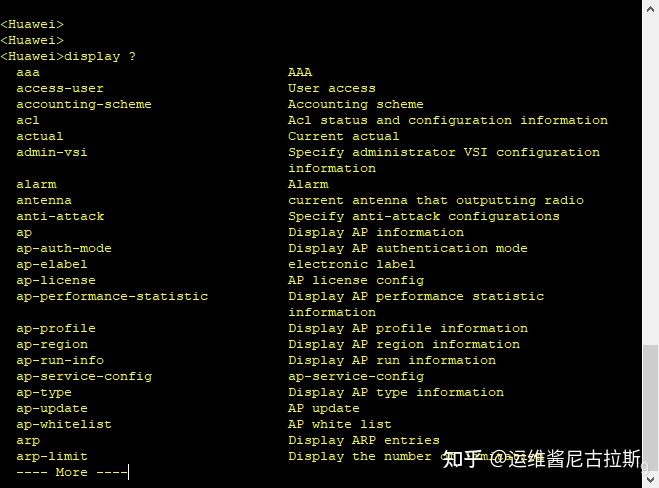The height and width of the screenshot is (488, 659).
Task: Click the 'alarm' command keyword
Action: 36,184
